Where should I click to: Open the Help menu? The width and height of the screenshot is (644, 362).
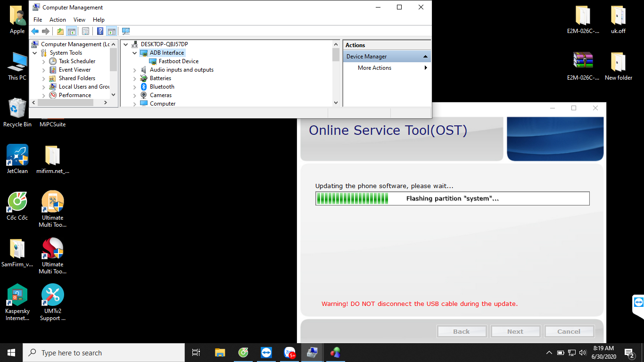(99, 20)
